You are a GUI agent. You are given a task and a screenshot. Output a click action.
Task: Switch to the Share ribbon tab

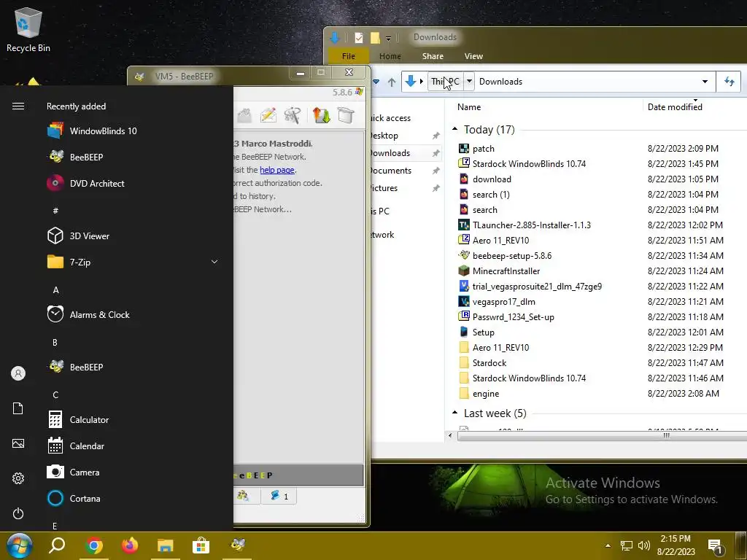coord(433,56)
